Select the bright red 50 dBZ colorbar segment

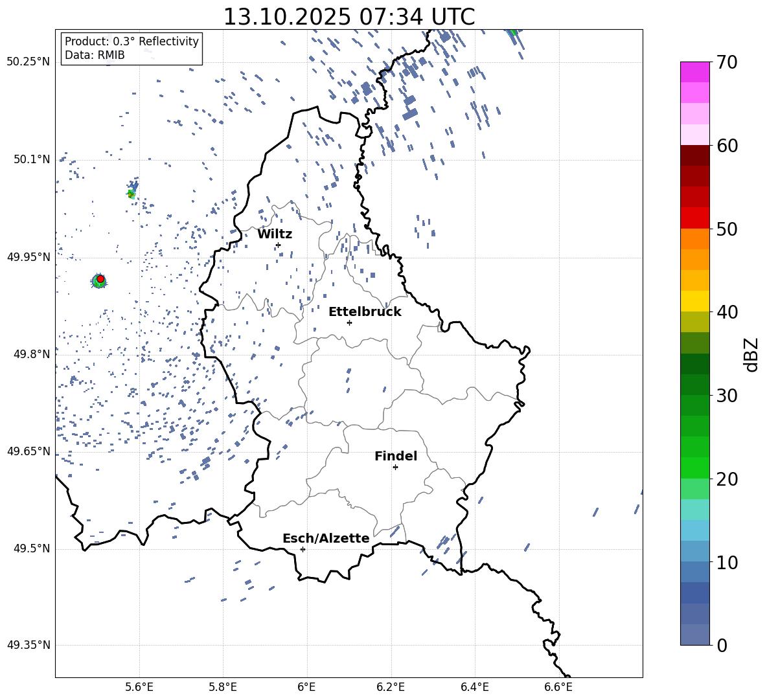[694, 218]
